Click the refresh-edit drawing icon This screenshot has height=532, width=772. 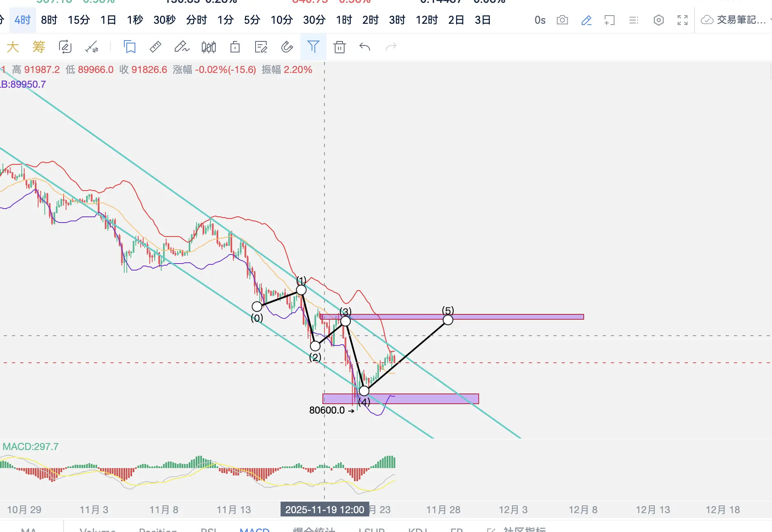coord(65,47)
